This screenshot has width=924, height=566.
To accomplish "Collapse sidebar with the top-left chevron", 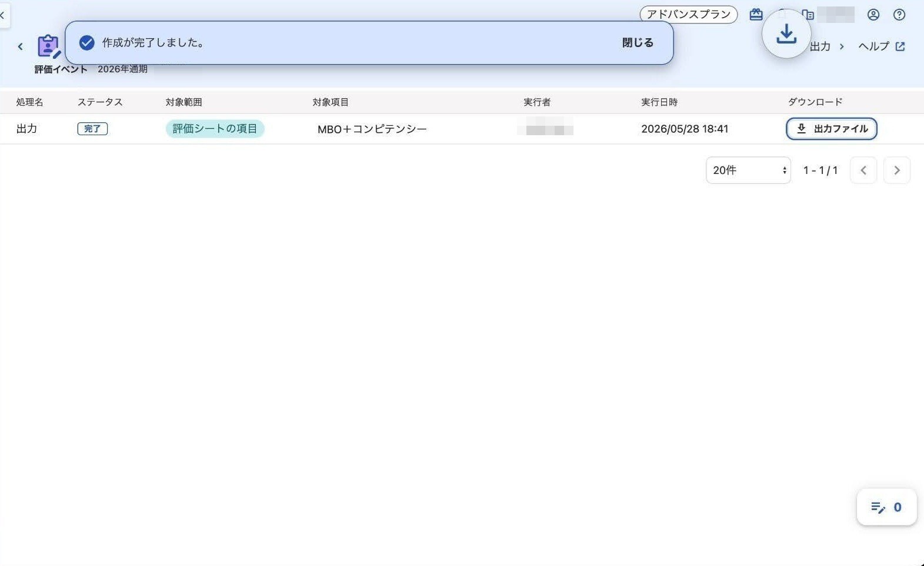I will coord(3,15).
